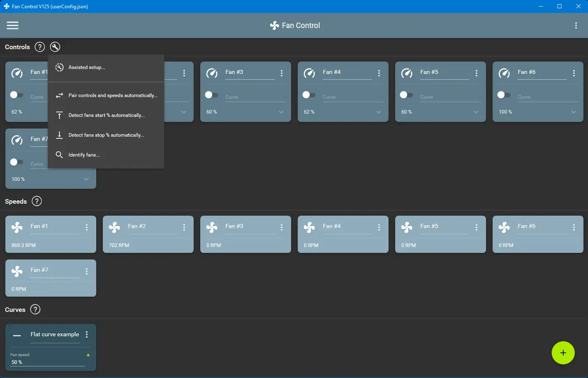Open three-dot menu on Fan #3 speed card

click(x=282, y=227)
